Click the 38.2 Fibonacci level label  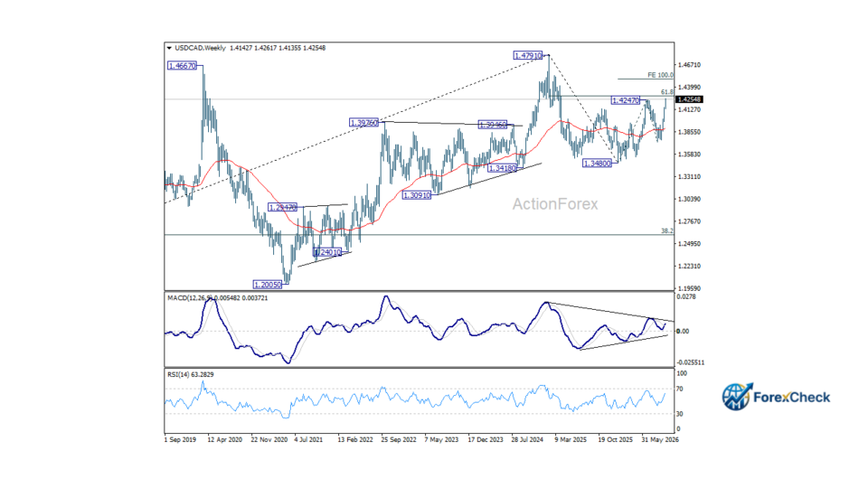667,230
